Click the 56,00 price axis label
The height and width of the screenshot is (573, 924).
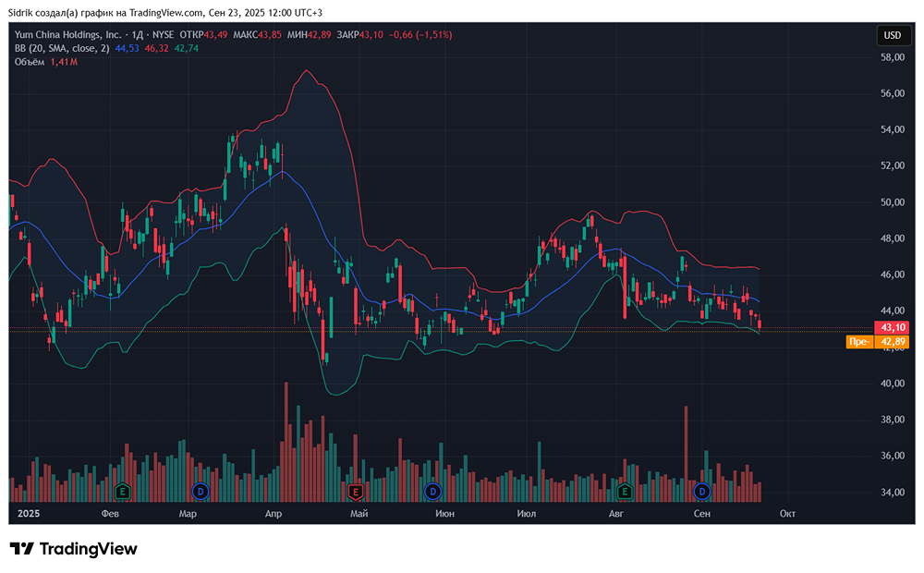893,93
